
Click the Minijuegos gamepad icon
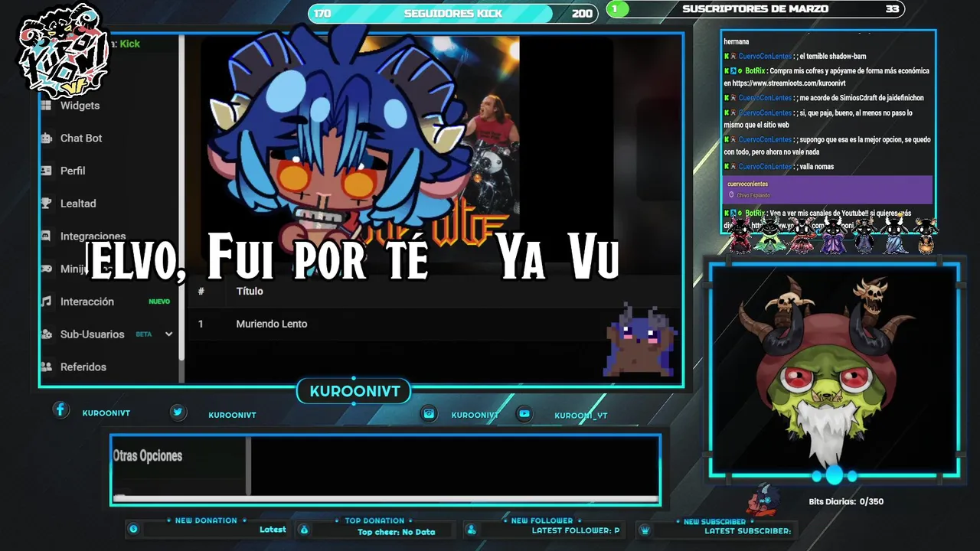tap(46, 269)
